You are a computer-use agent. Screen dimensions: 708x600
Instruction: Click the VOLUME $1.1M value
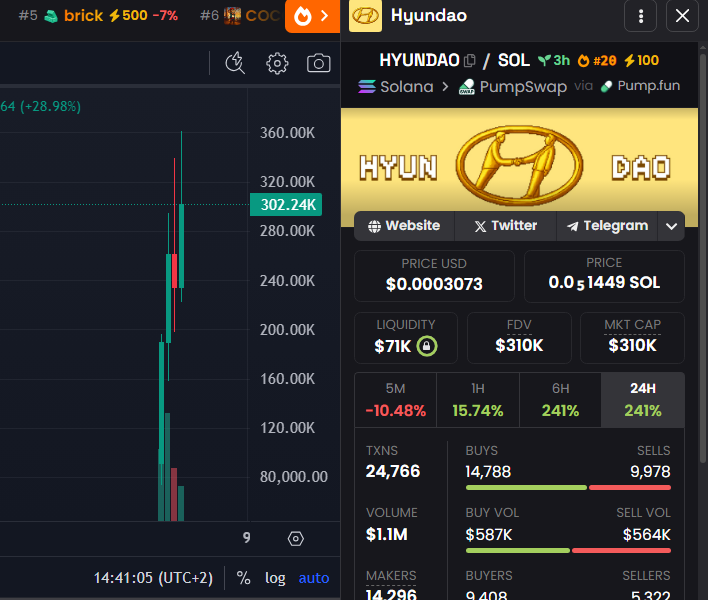click(x=387, y=535)
